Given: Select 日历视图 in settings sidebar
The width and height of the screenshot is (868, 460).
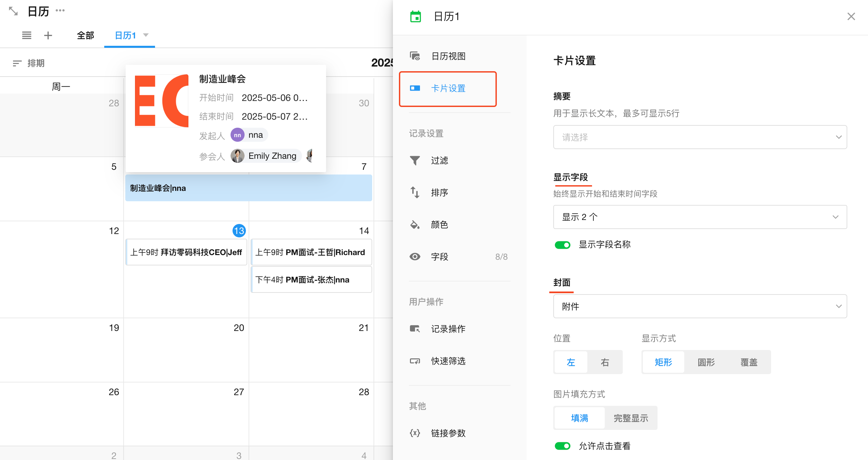Looking at the screenshot, I should [x=448, y=56].
